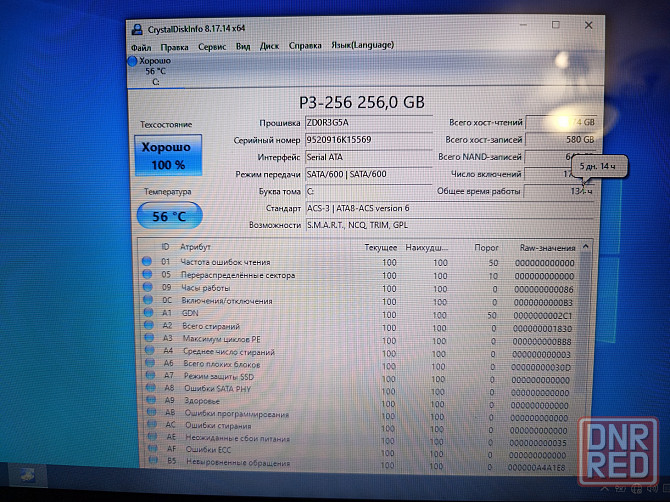Open the Диск menu
Viewport: 670px width, 502px height.
(269, 46)
